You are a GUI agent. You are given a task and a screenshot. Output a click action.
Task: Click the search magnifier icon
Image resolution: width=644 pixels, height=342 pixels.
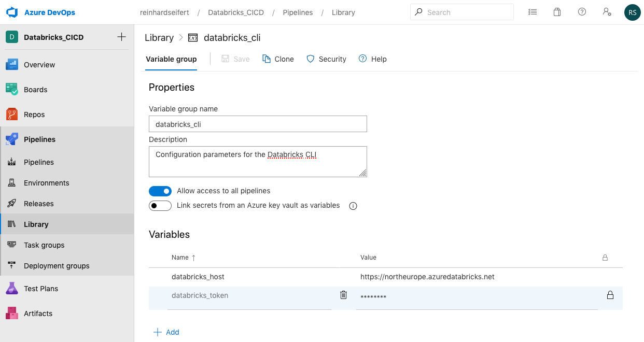coord(419,12)
